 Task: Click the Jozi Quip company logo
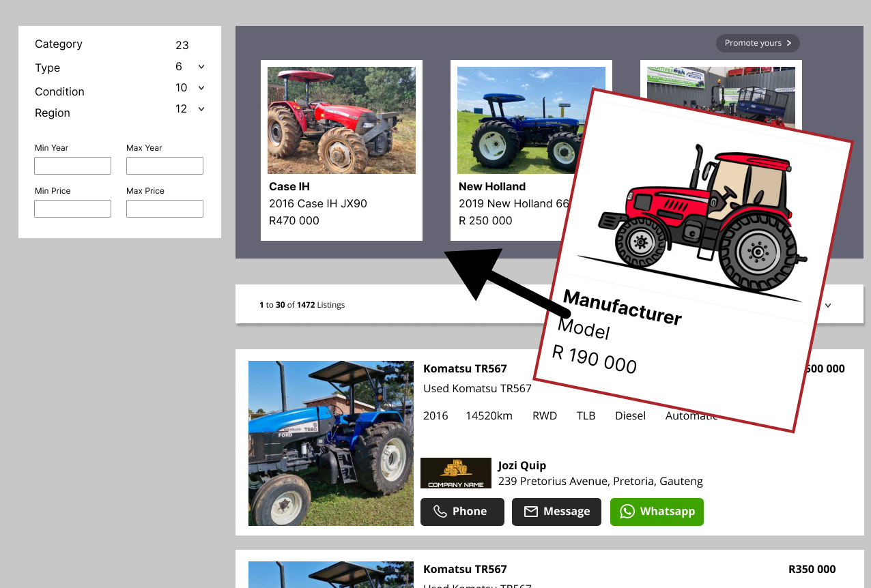455,473
